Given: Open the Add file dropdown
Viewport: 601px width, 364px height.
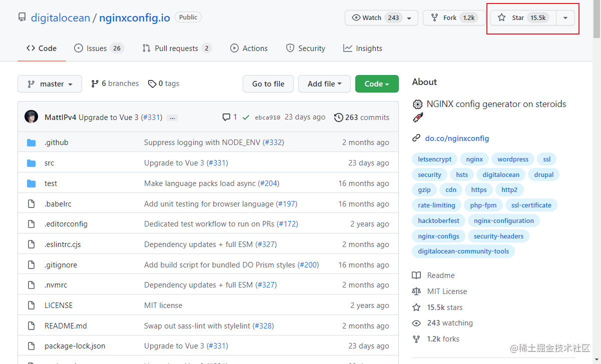Looking at the screenshot, I should point(325,84).
